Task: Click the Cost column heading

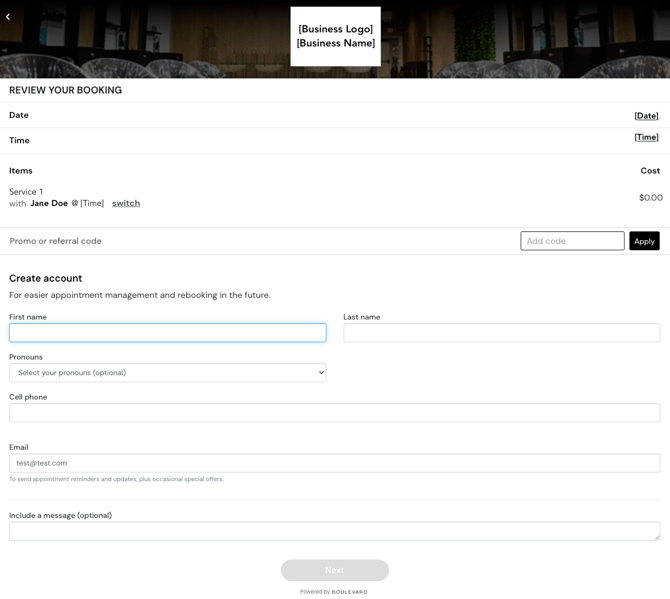Action: pos(650,170)
